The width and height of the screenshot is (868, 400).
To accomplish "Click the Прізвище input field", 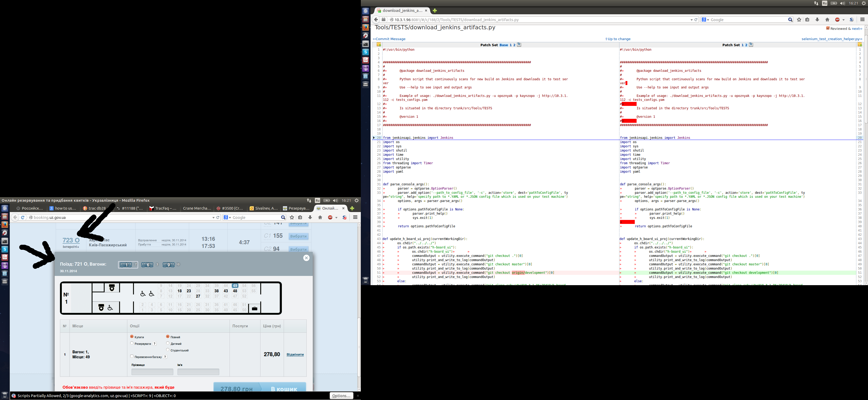I will click(152, 372).
